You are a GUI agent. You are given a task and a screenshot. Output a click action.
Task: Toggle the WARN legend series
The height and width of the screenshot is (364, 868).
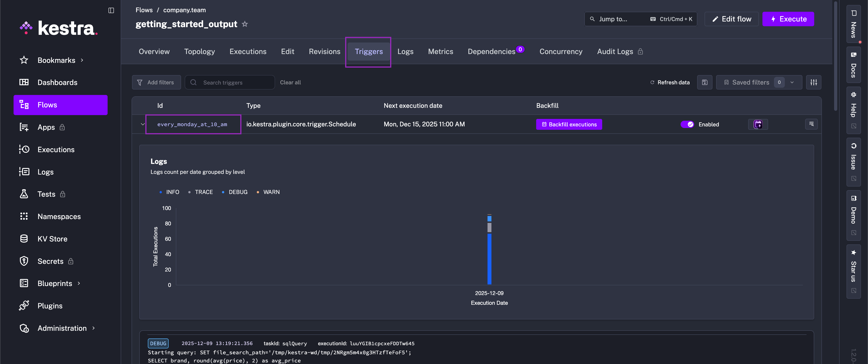271,192
